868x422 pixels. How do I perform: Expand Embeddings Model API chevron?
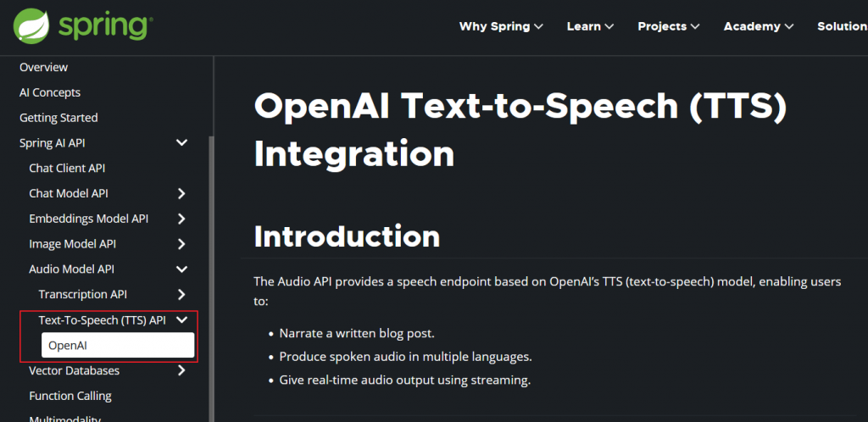coord(181,219)
